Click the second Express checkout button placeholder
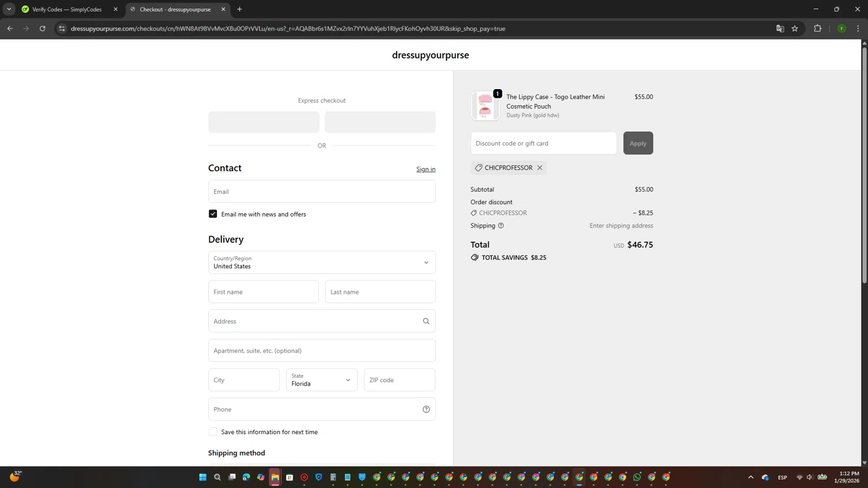 380,122
